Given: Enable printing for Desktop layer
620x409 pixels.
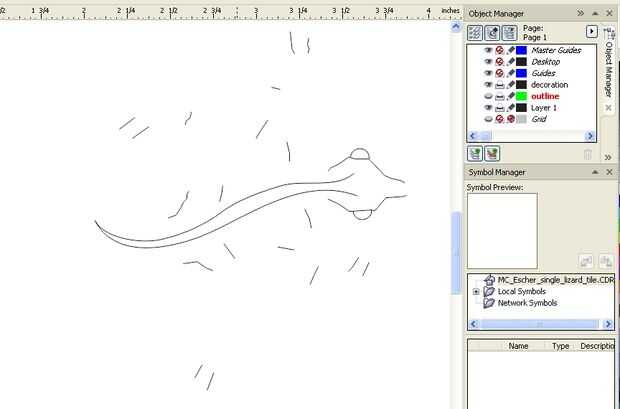Looking at the screenshot, I should (500, 62).
